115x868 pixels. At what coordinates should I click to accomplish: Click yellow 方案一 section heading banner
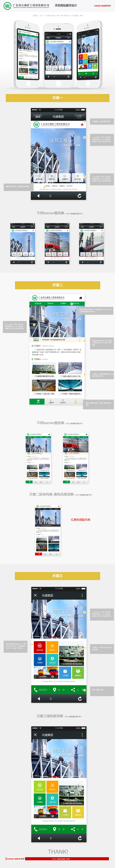tap(58, 98)
